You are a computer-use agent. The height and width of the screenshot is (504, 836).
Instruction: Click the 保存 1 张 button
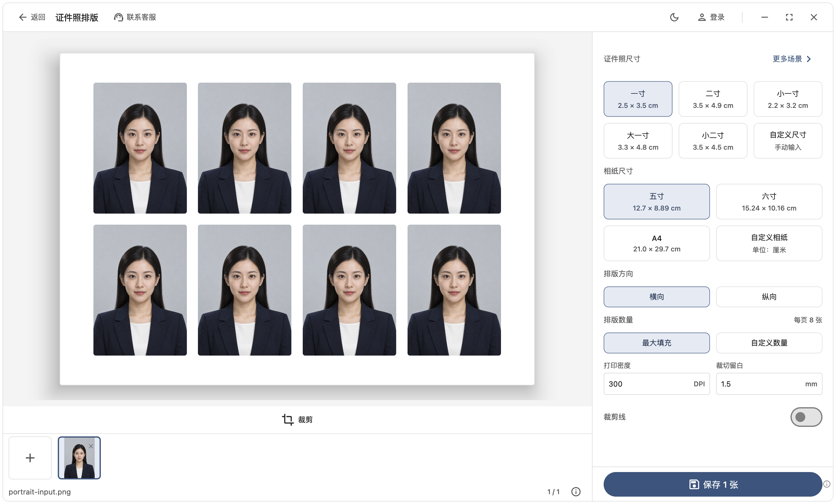pyautogui.click(x=713, y=484)
